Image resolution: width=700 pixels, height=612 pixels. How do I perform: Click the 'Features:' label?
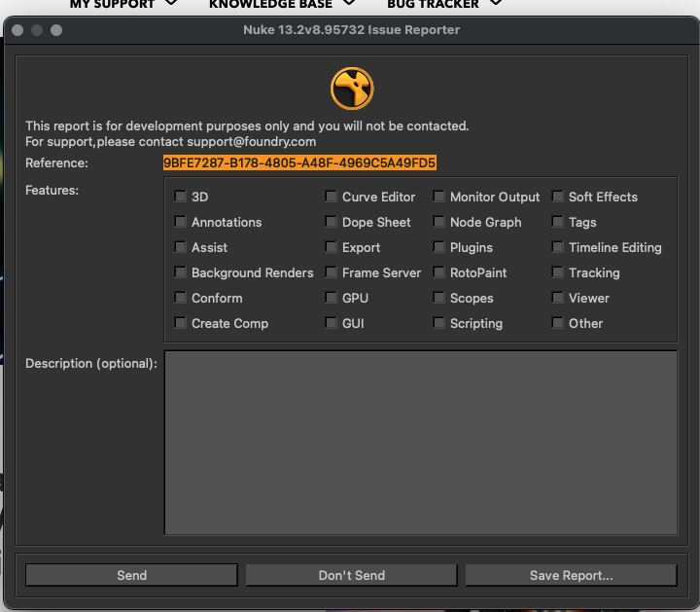tap(52, 191)
